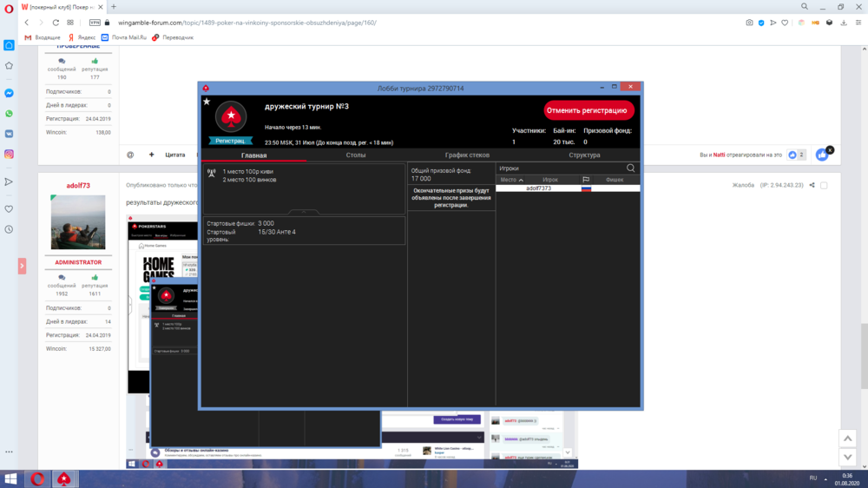
Task: Click the Цитата quote link
Action: click(175, 155)
